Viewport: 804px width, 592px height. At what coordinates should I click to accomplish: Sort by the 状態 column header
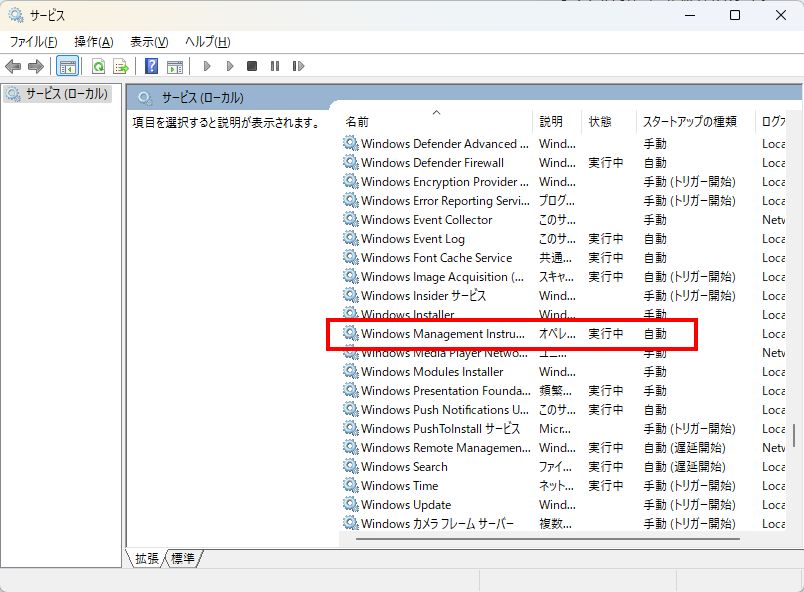609,121
